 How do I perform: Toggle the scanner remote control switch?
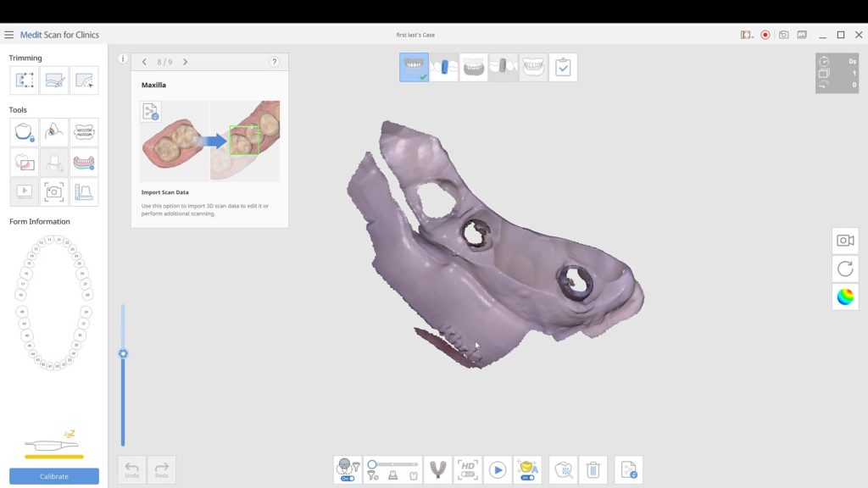348,478
